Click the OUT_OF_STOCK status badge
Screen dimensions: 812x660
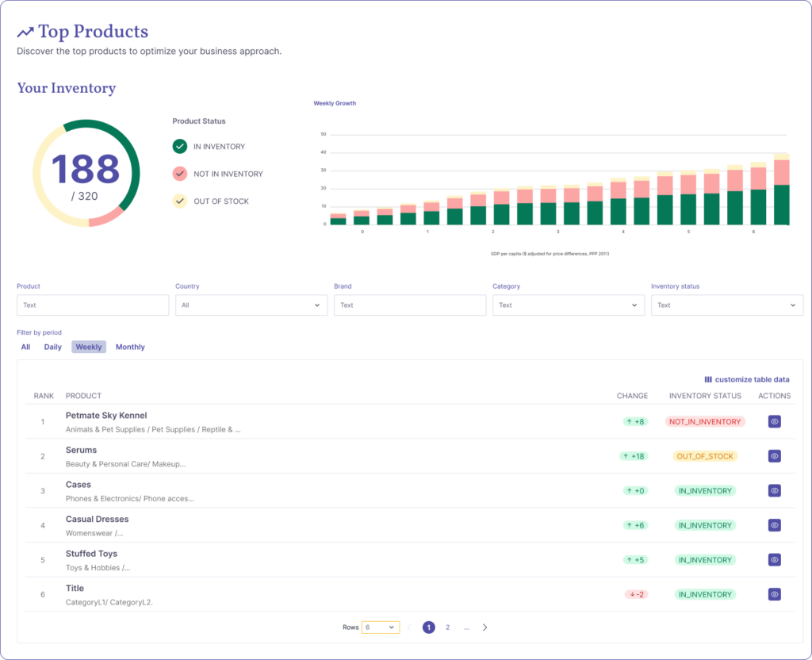point(705,456)
